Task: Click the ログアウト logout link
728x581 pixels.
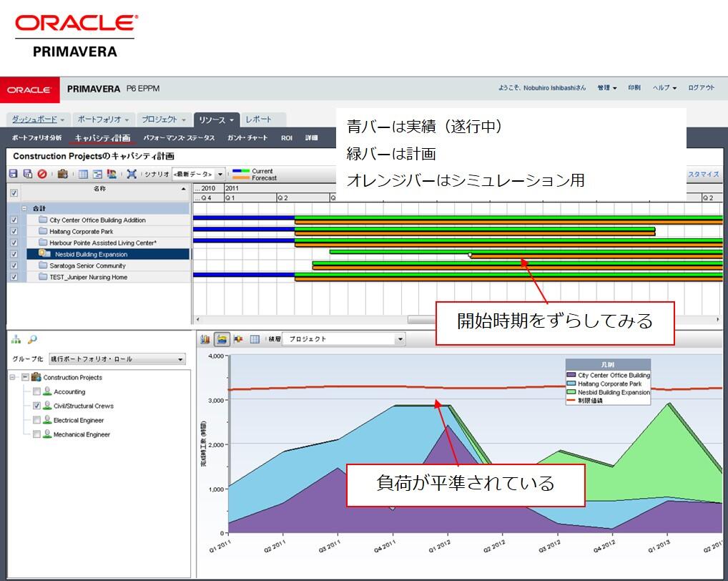Action: (x=701, y=88)
